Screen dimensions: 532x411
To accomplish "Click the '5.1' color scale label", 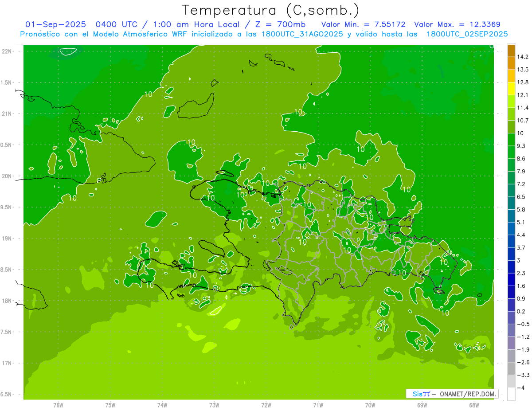I will [521, 222].
